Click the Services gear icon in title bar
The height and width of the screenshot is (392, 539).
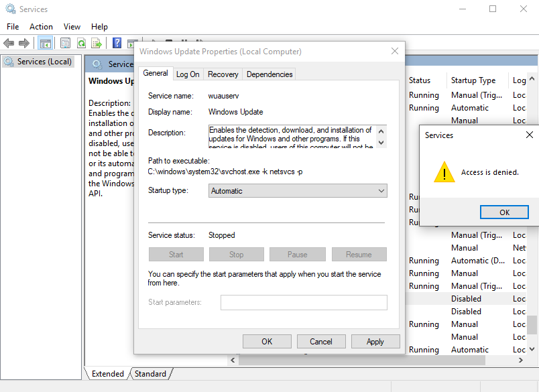tap(11, 9)
